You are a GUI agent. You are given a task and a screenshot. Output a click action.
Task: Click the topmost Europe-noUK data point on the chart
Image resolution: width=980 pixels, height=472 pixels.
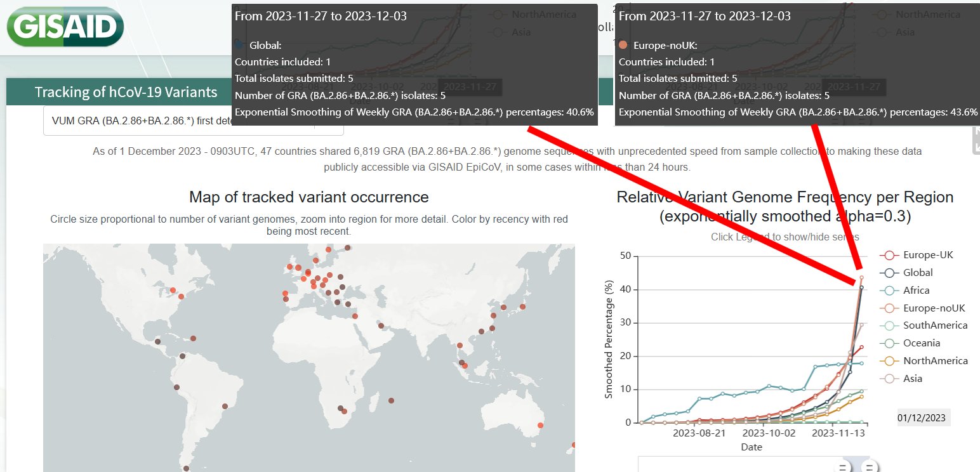coord(861,277)
